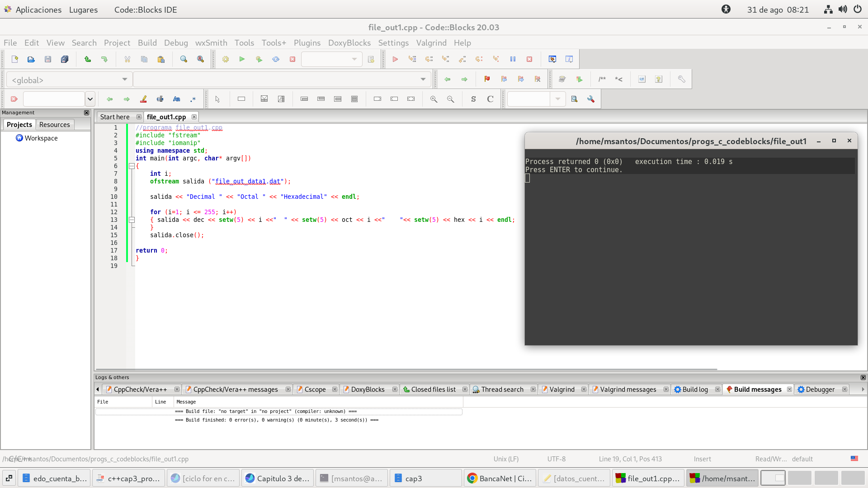Click the Build gear icon
This screenshot has width=868, height=488.
(225, 59)
